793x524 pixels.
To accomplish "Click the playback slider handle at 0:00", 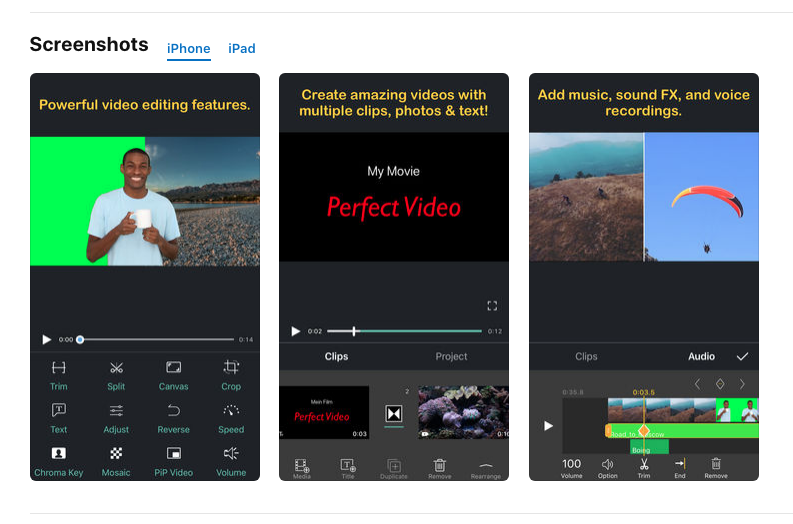I will (x=80, y=339).
